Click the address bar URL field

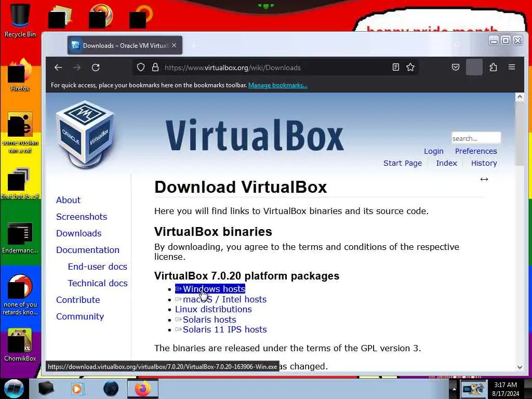click(275, 68)
